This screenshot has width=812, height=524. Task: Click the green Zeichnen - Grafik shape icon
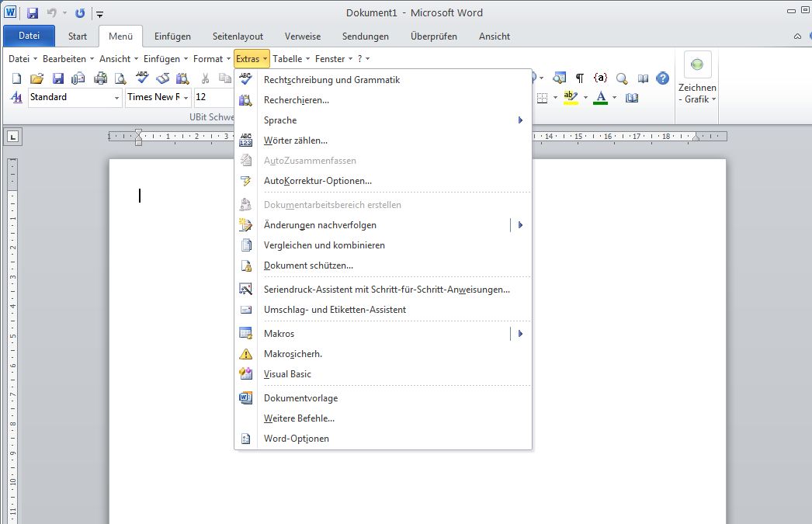click(698, 64)
